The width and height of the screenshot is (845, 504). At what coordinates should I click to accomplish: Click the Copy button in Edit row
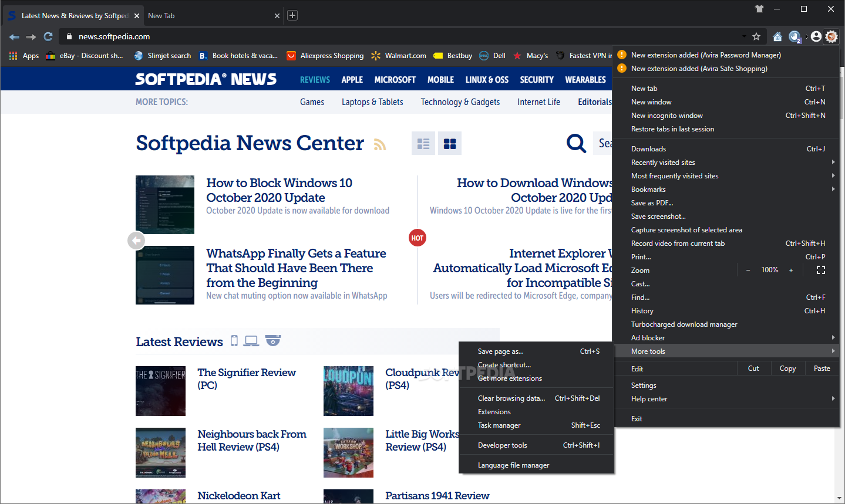click(x=787, y=368)
